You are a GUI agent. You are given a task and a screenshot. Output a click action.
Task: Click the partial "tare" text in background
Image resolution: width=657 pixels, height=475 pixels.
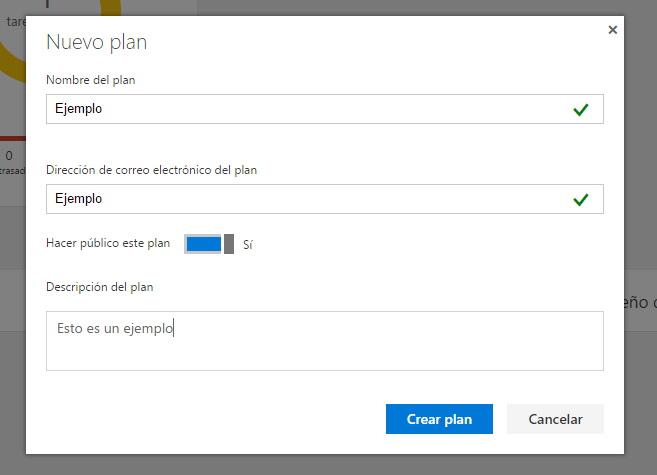click(15, 19)
